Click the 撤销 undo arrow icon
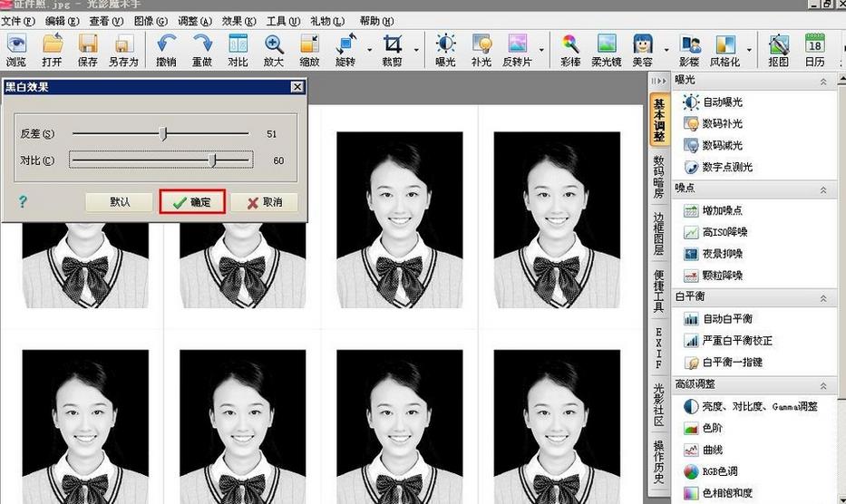Image resolution: width=846 pixels, height=504 pixels. (166, 49)
